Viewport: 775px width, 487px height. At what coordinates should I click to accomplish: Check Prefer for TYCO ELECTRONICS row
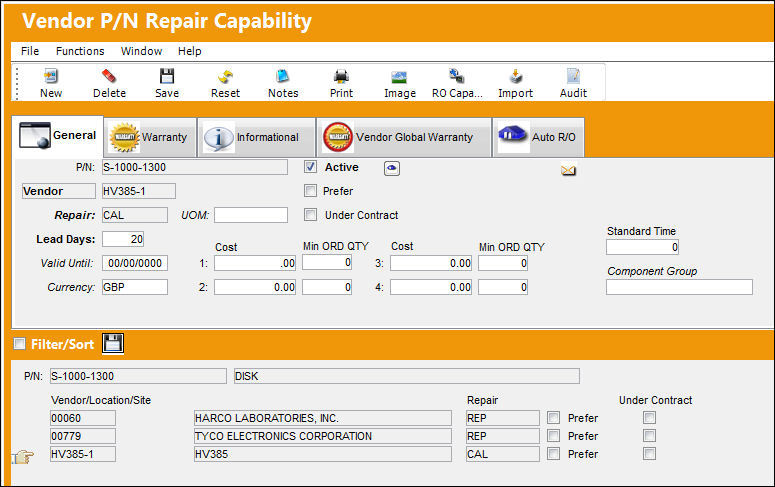pos(554,436)
